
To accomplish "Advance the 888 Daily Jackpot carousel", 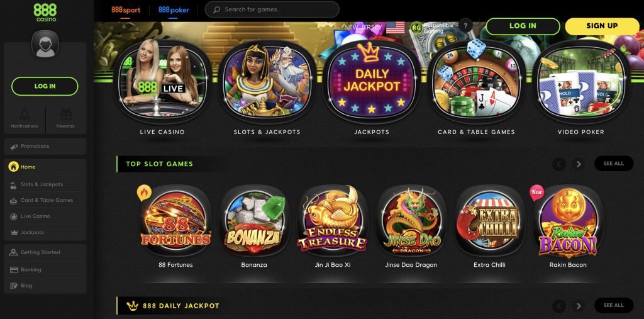I will pos(579,306).
